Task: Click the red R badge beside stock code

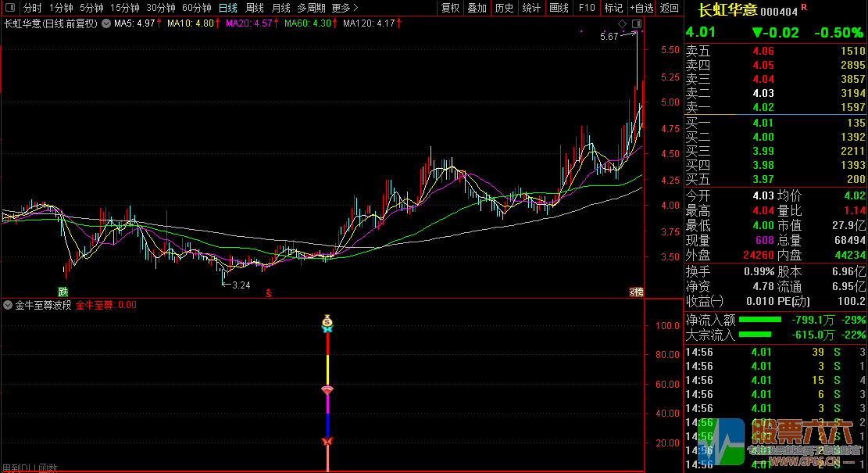Action: (804, 7)
